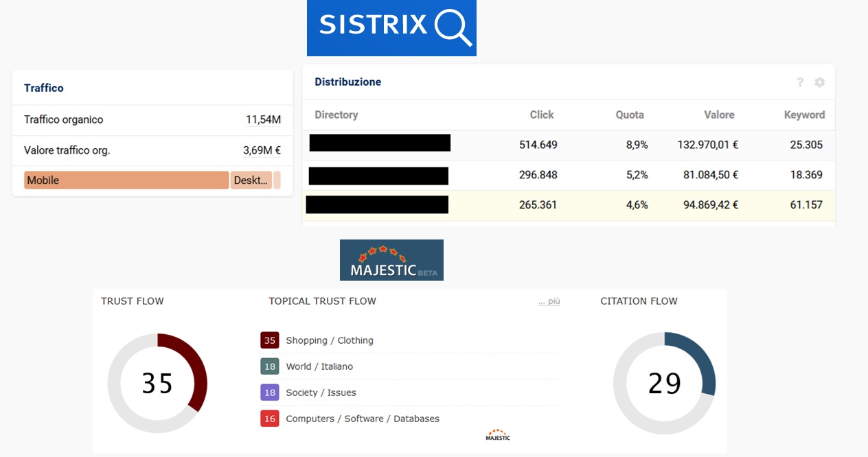Viewport: 868px width, 457px height.
Task: Sort by the Click column header
Action: coord(542,115)
